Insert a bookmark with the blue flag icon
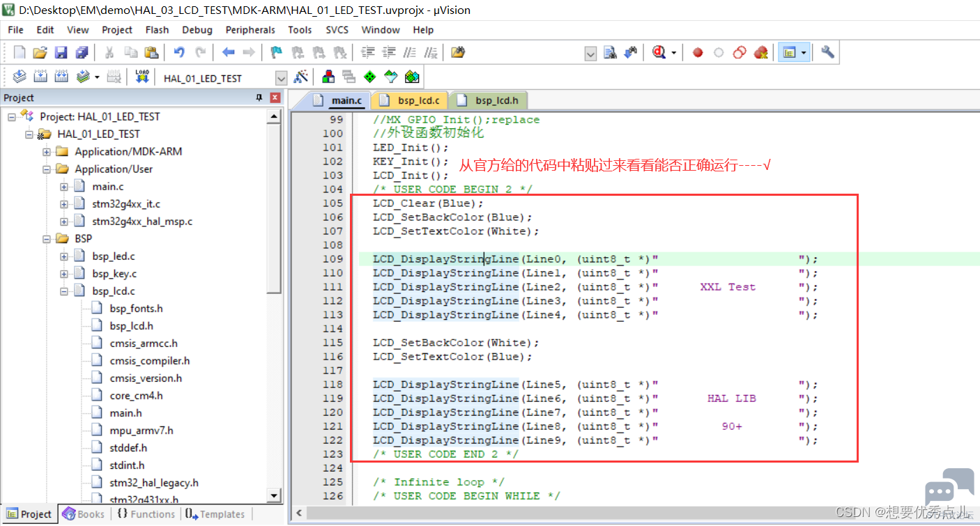 click(x=276, y=53)
